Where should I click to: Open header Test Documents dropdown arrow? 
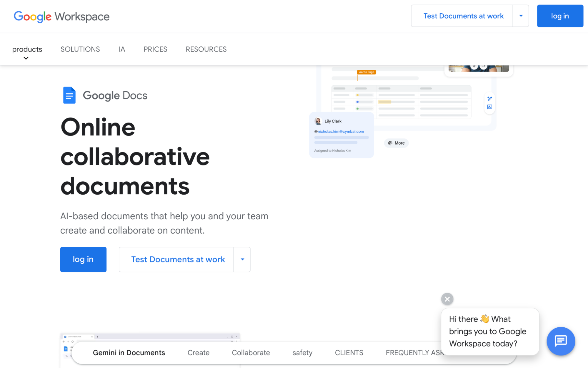point(521,16)
